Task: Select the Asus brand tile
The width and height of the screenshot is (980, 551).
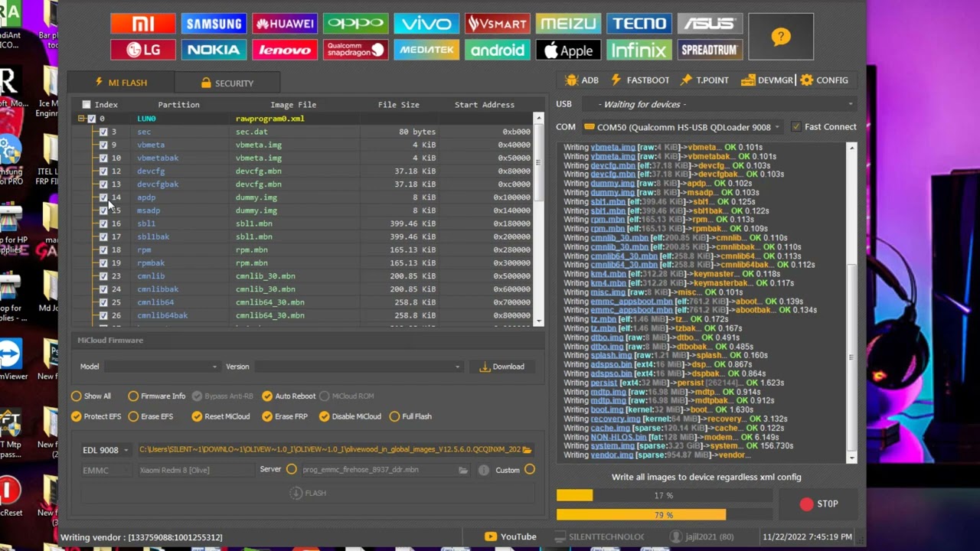Action: point(710,24)
